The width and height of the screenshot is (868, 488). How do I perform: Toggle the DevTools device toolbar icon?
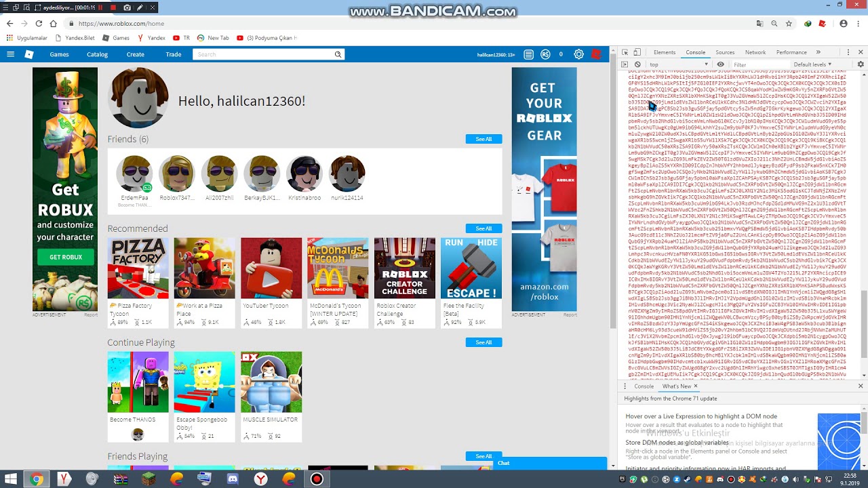[637, 52]
